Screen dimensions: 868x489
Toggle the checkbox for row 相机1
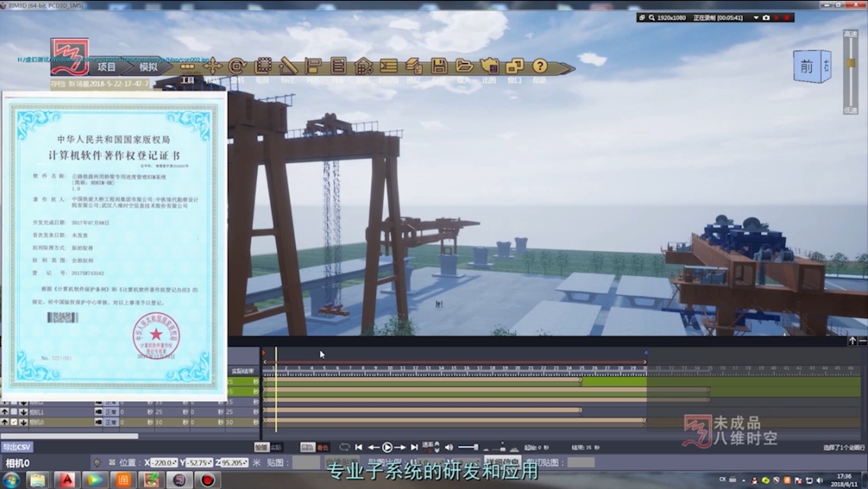point(14,411)
